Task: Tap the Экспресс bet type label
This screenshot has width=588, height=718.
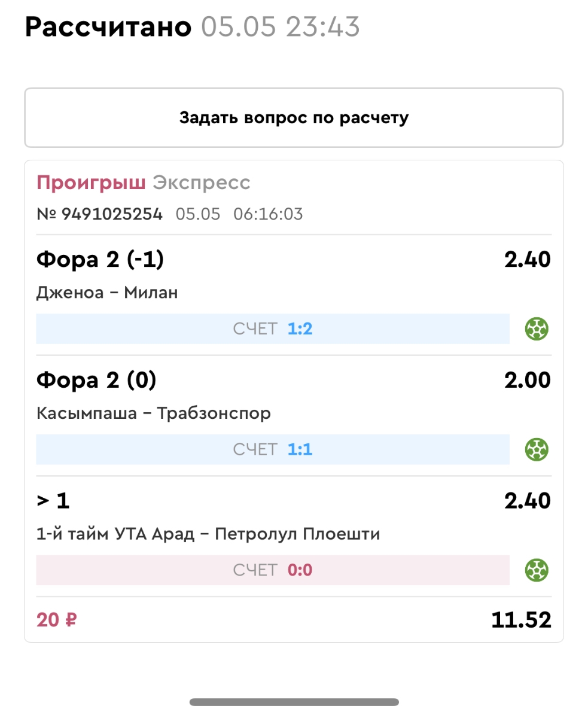Action: 202,182
